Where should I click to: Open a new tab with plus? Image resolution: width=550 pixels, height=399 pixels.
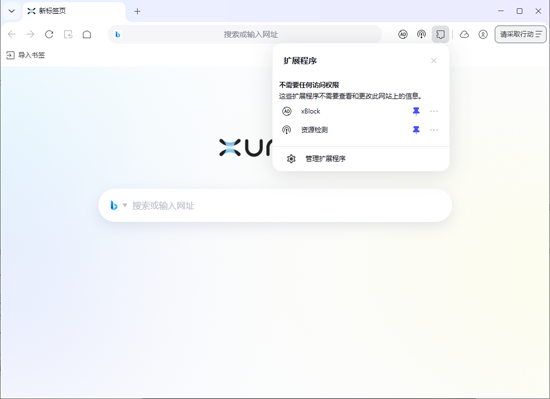coord(137,12)
